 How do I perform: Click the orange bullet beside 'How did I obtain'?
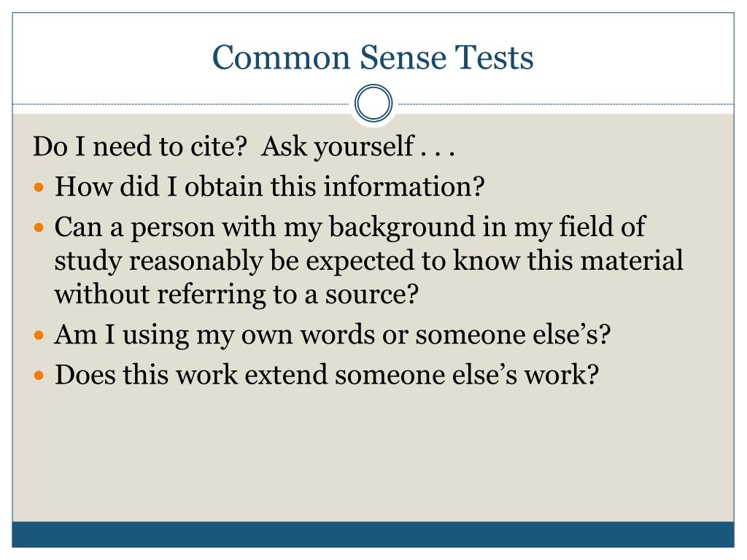pos(39,187)
